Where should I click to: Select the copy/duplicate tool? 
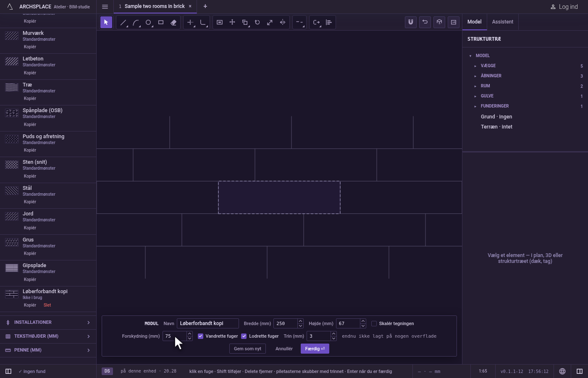pyautogui.click(x=245, y=22)
